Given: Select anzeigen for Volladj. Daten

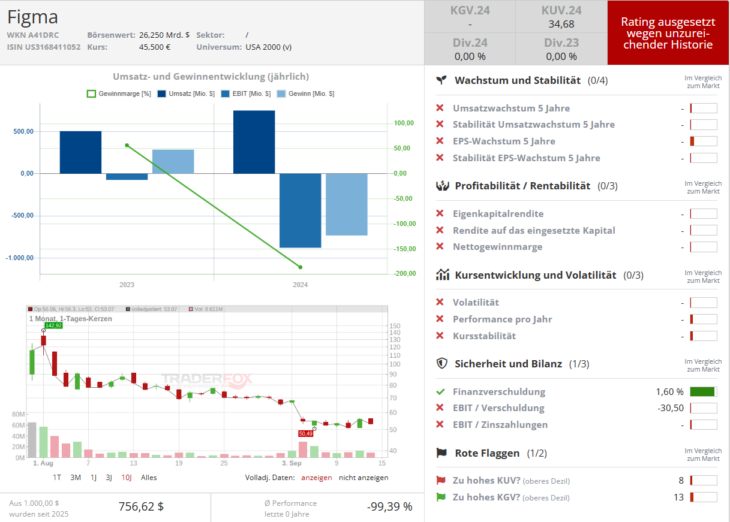Looking at the screenshot, I should (x=317, y=478).
